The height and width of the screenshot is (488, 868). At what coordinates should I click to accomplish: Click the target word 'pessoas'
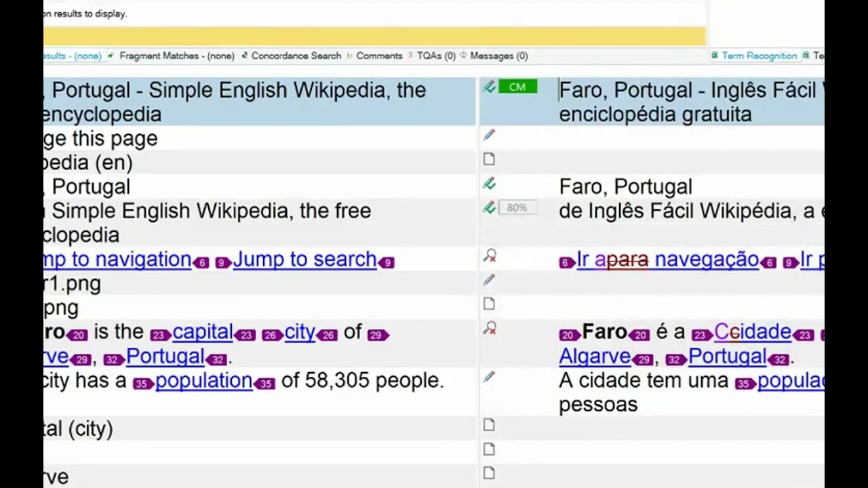point(598,405)
